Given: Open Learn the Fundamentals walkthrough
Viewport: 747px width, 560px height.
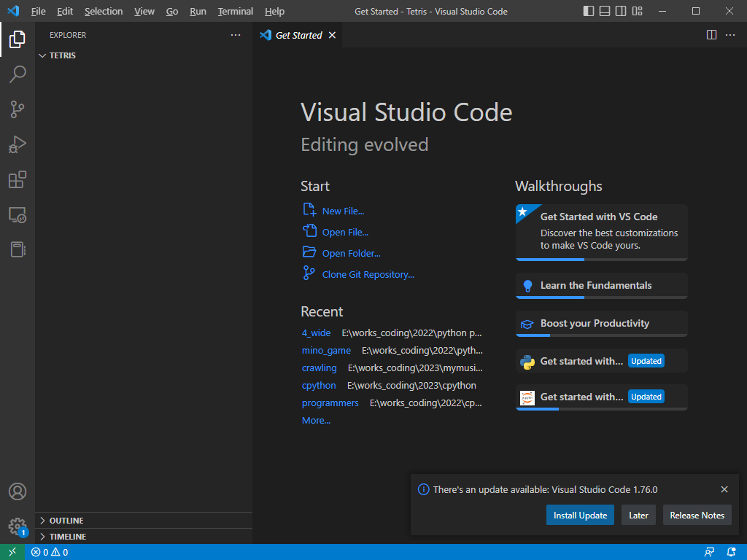Looking at the screenshot, I should click(601, 286).
